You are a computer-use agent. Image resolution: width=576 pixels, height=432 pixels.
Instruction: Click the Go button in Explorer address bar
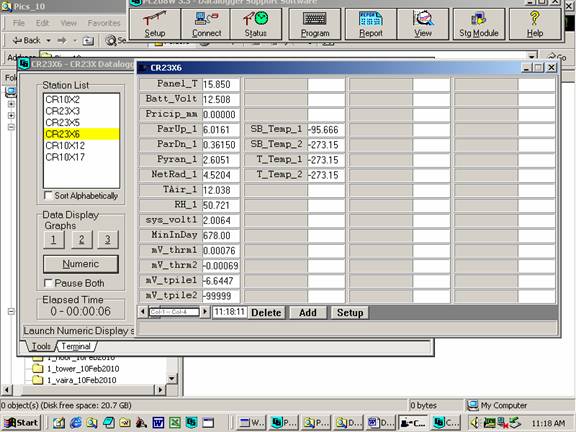click(557, 57)
